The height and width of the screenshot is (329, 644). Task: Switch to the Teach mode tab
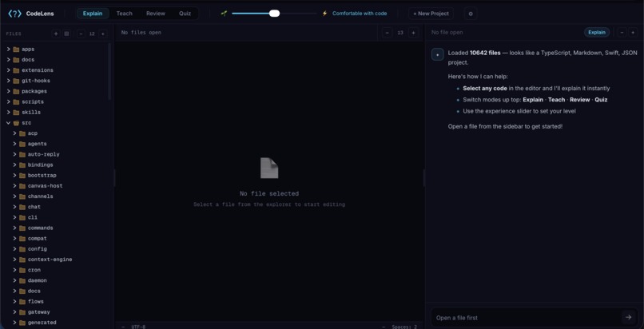124,14
